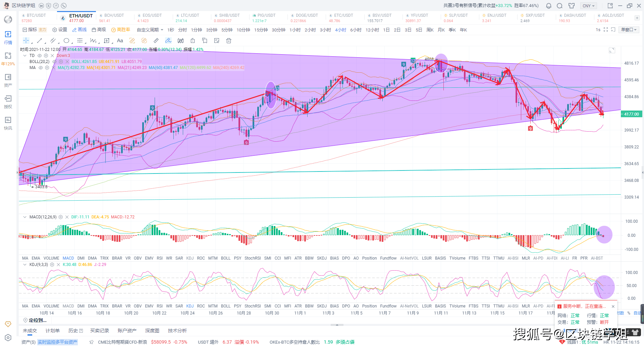Open the market sidebar icon 行情
The image size is (644, 348).
point(8,37)
